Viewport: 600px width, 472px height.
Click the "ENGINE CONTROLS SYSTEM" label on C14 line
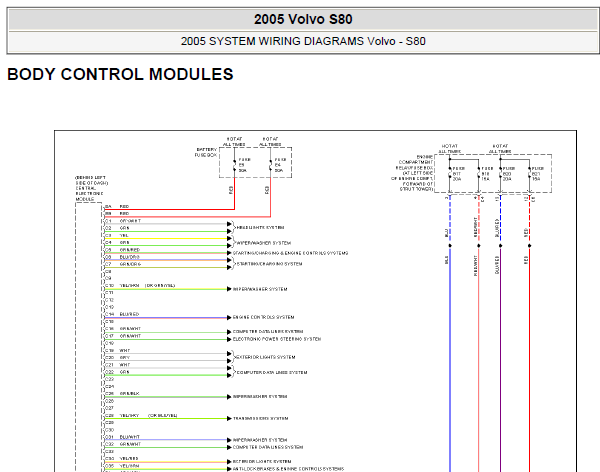pyautogui.click(x=264, y=317)
